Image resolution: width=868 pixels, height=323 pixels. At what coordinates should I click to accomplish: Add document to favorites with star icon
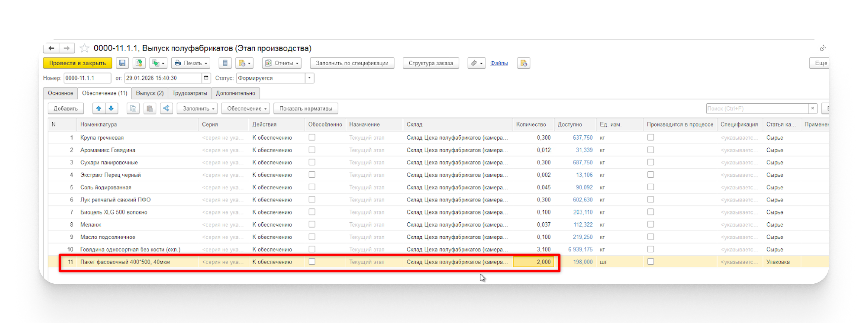click(x=85, y=48)
